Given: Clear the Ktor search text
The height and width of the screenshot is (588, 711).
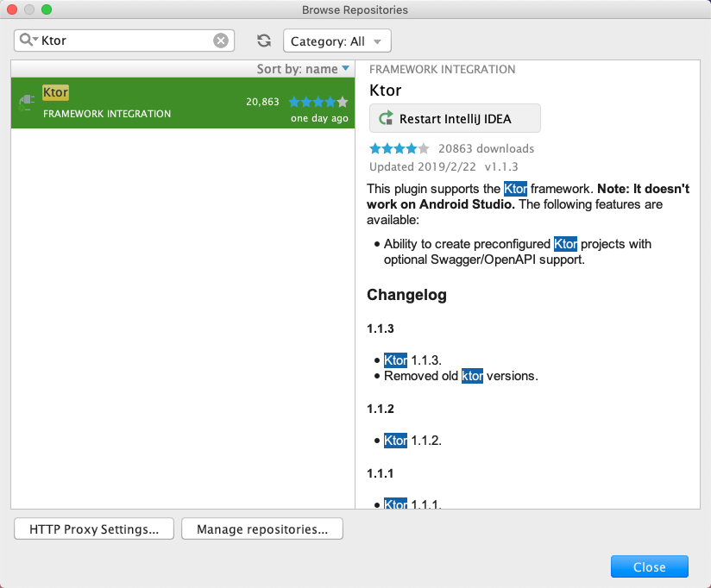Looking at the screenshot, I should point(221,41).
